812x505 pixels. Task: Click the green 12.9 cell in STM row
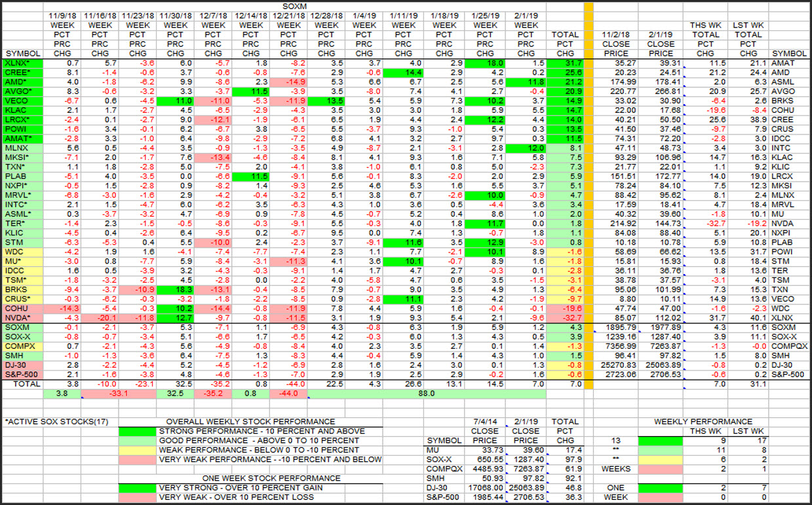484,242
